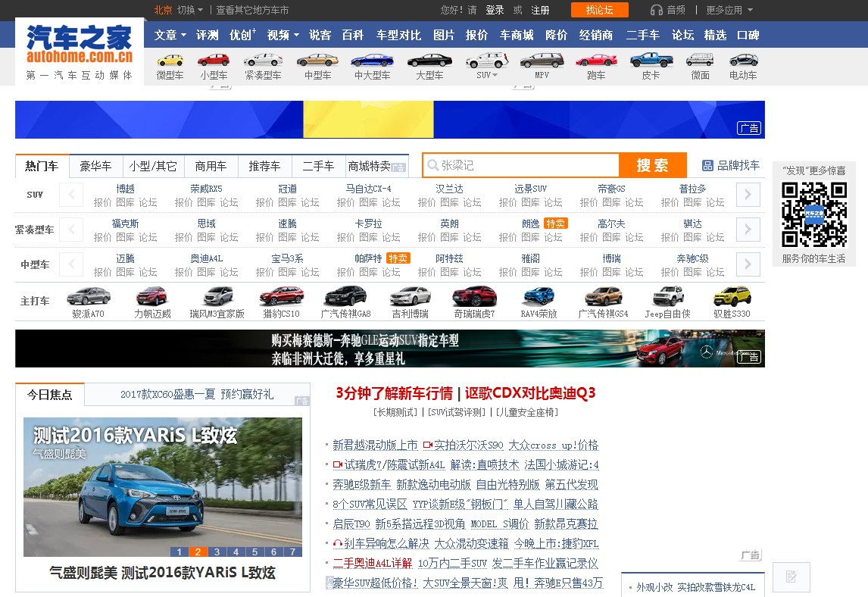Switch to the 豪华车 tab

94,166
